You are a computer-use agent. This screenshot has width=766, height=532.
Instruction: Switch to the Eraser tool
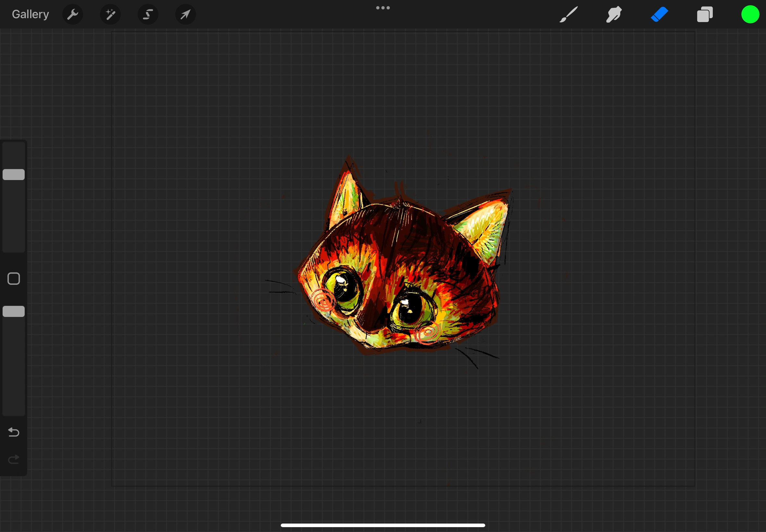pos(659,14)
